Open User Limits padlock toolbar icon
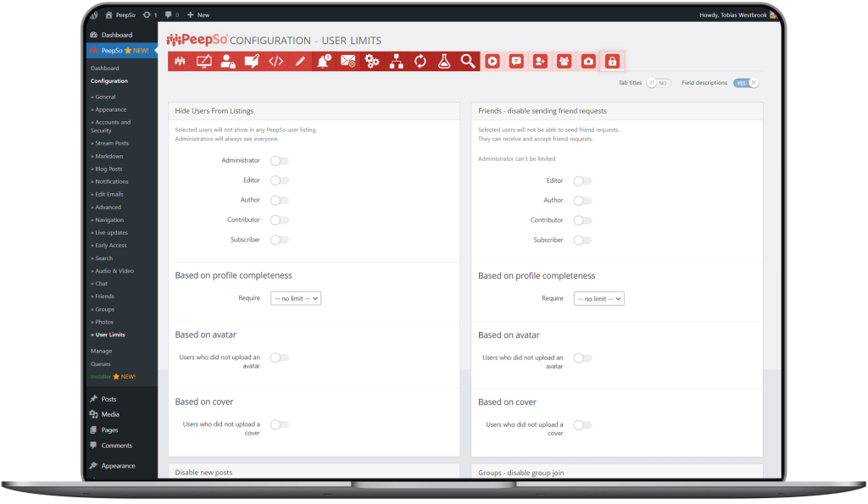 point(612,61)
